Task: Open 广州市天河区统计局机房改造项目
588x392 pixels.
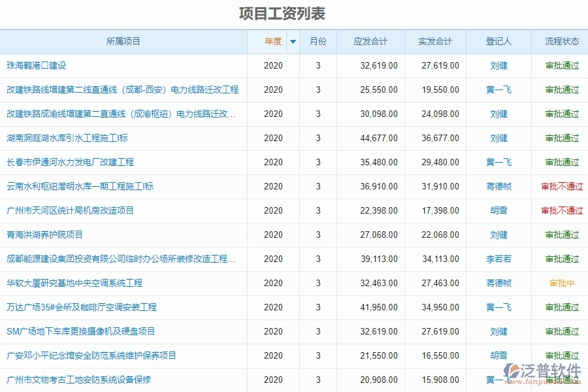Action: tap(72, 210)
